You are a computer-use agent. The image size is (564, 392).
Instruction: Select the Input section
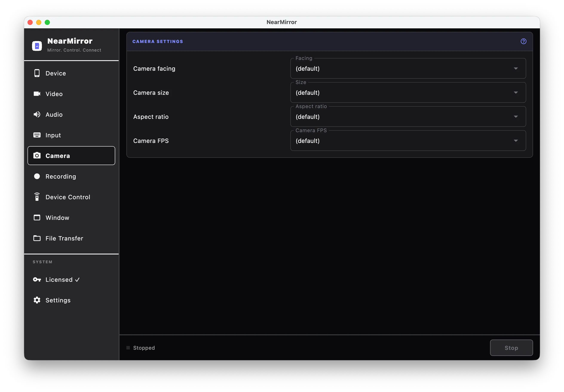pyautogui.click(x=71, y=135)
